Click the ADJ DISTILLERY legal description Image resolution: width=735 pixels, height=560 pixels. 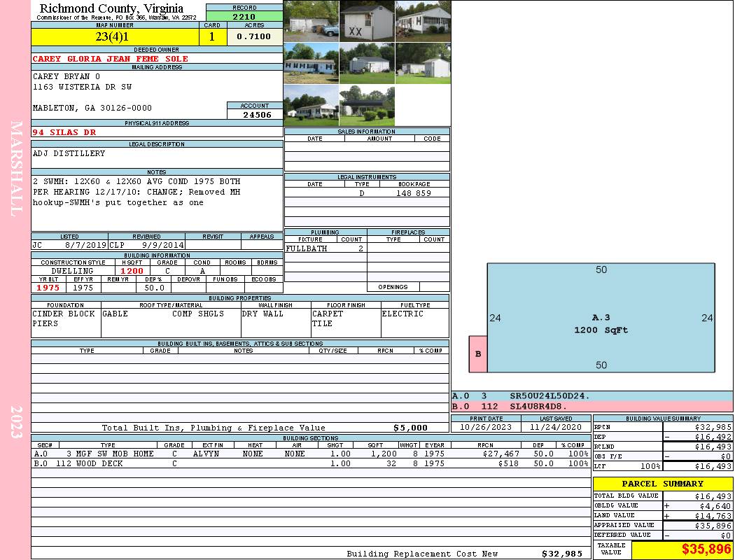coord(69,153)
